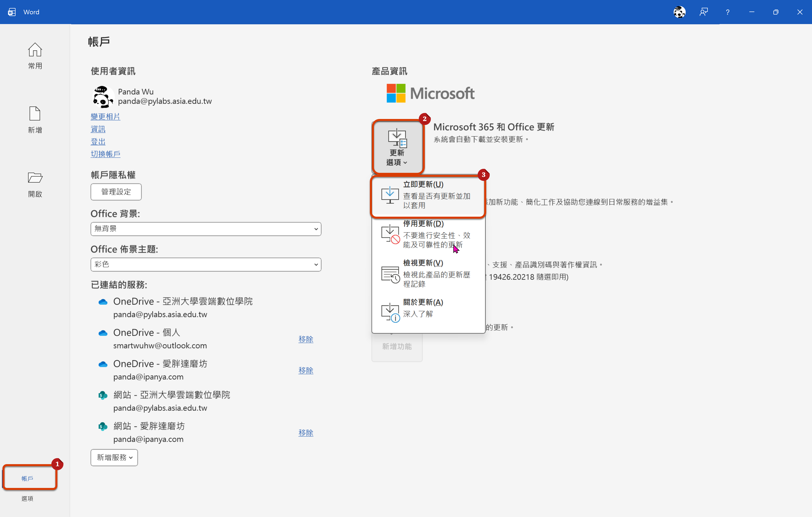Open the 新增服務 add service dropdown
This screenshot has height=517, width=812.
[114, 457]
